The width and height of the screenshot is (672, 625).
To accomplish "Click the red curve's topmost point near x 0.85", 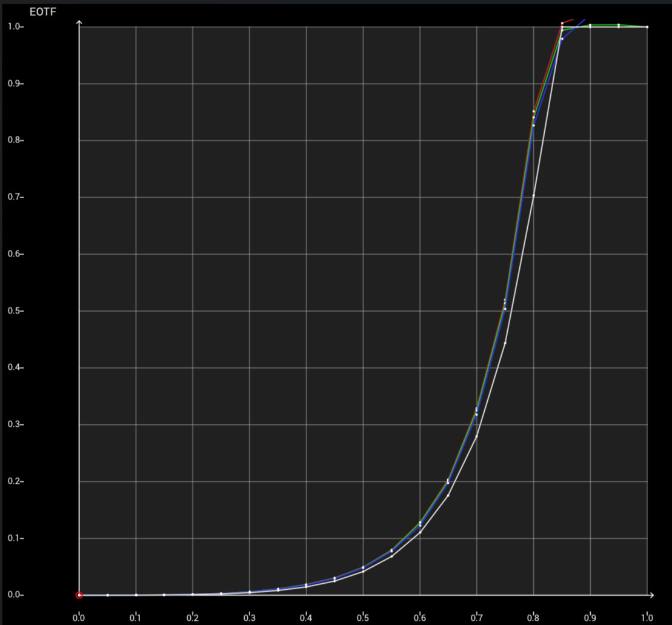I will (x=562, y=23).
